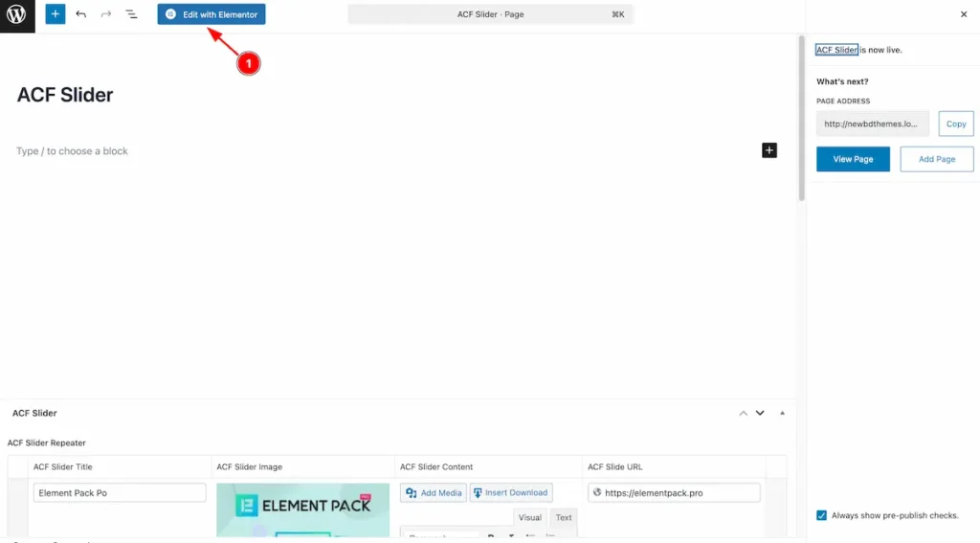The height and width of the screenshot is (543, 980).
Task: Click the Redo arrow icon
Action: pyautogui.click(x=106, y=14)
